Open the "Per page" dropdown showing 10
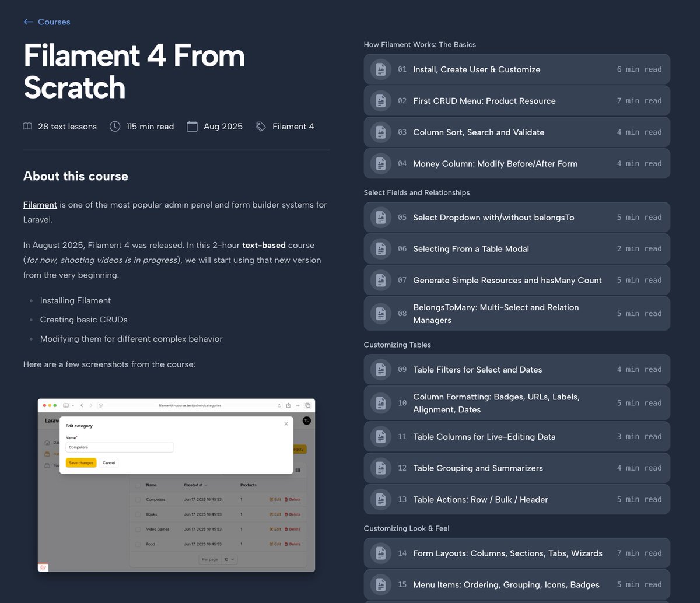The width and height of the screenshot is (700, 603). point(229,559)
